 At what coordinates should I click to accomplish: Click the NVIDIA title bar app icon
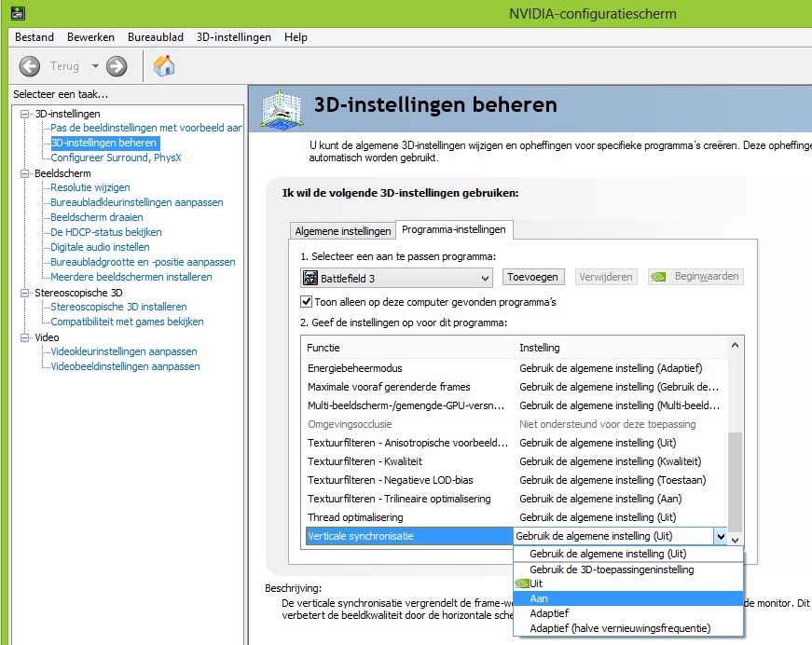[18, 13]
